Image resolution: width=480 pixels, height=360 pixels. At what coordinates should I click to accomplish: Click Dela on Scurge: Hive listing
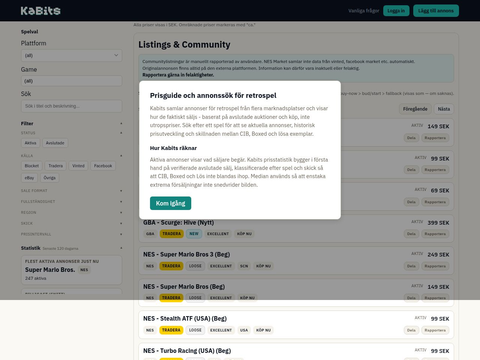pos(411,234)
